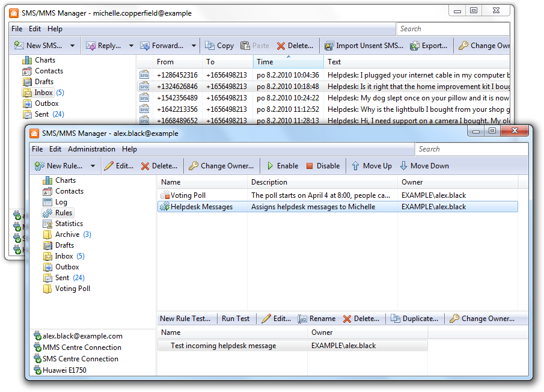Screen dimensions: 544x392
Task: Open Charts in michelle window sidebar
Action: [x=39, y=60]
